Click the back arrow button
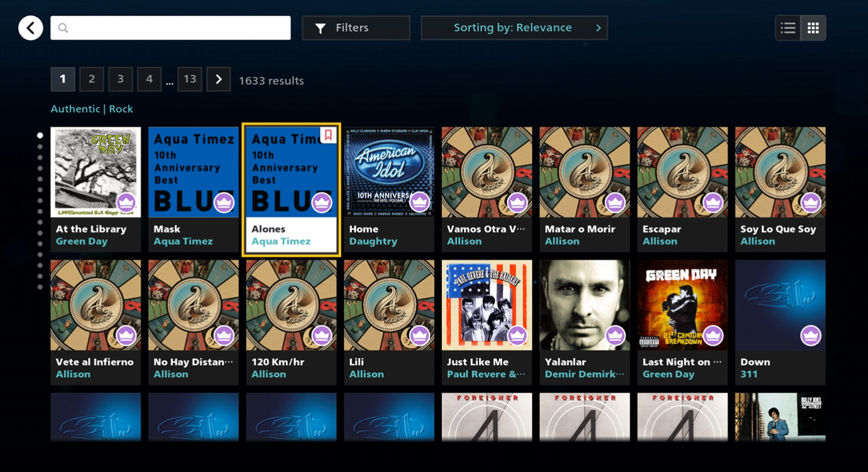Screen dimensions: 868x472 click(x=30, y=28)
